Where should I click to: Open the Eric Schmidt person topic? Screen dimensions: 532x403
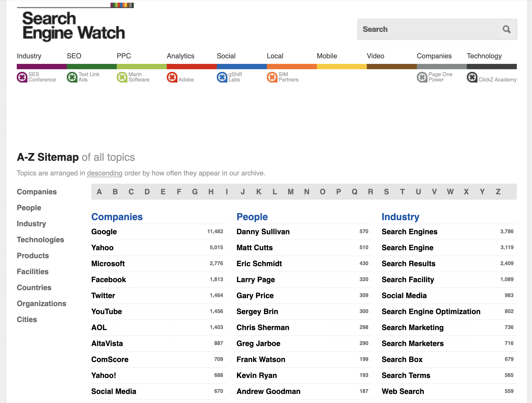(259, 264)
